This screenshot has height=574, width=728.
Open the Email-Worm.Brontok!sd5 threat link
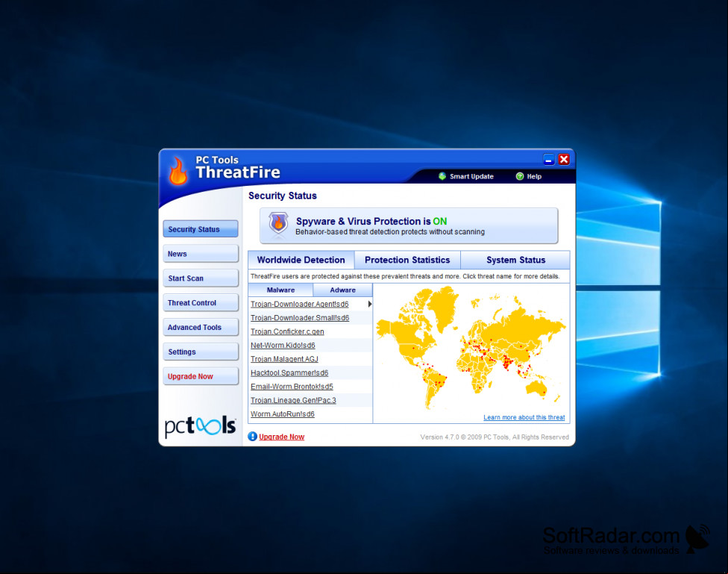292,386
